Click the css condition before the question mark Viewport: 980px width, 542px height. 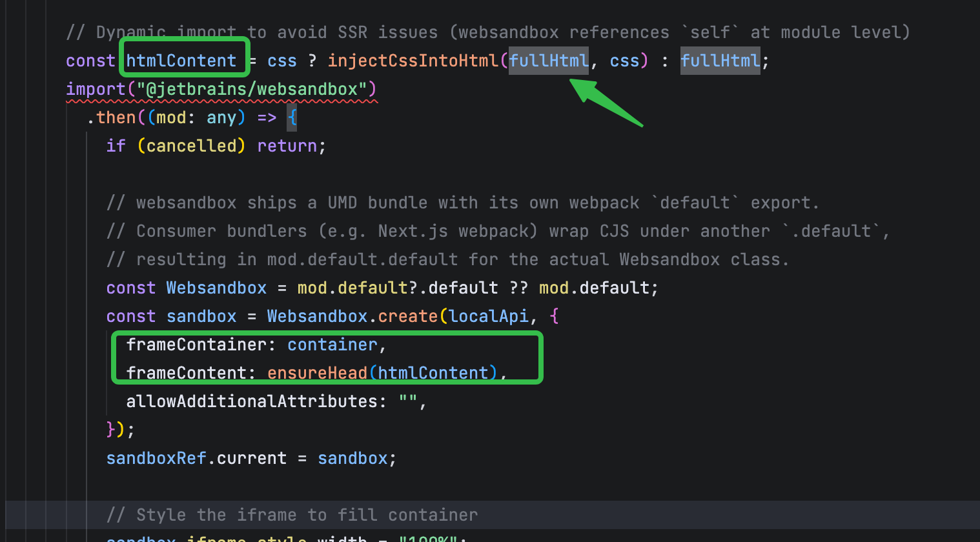282,61
